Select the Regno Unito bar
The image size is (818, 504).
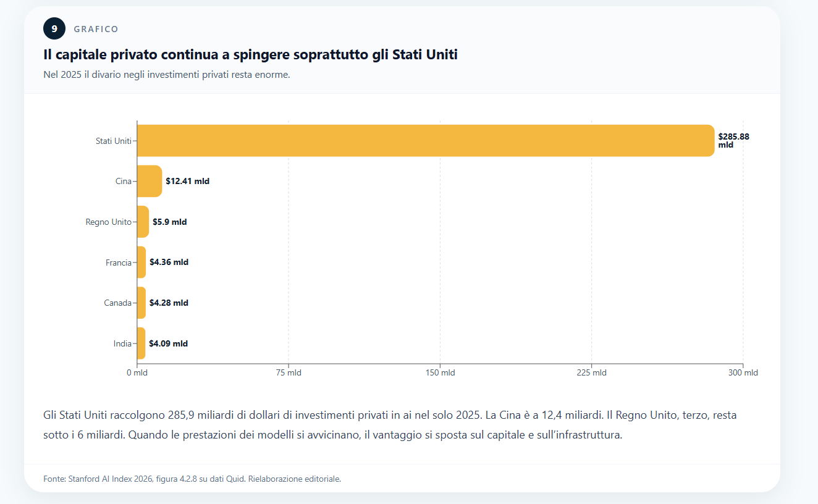(143, 222)
